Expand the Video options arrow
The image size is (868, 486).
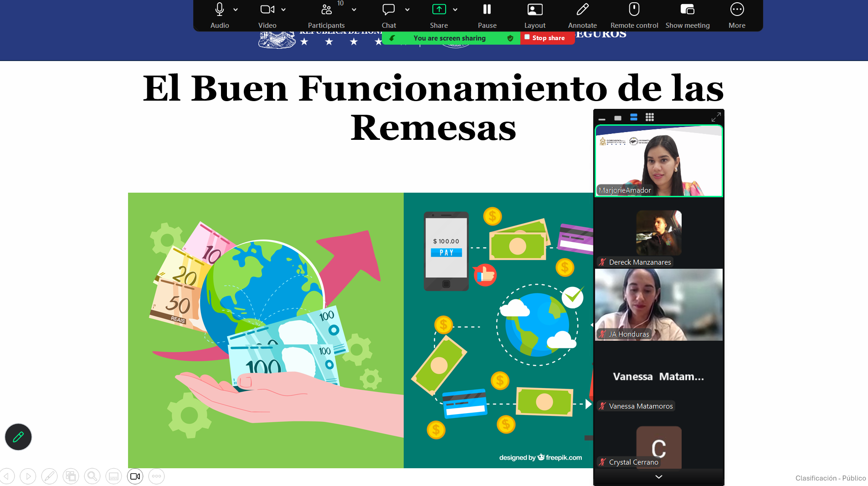(x=283, y=10)
